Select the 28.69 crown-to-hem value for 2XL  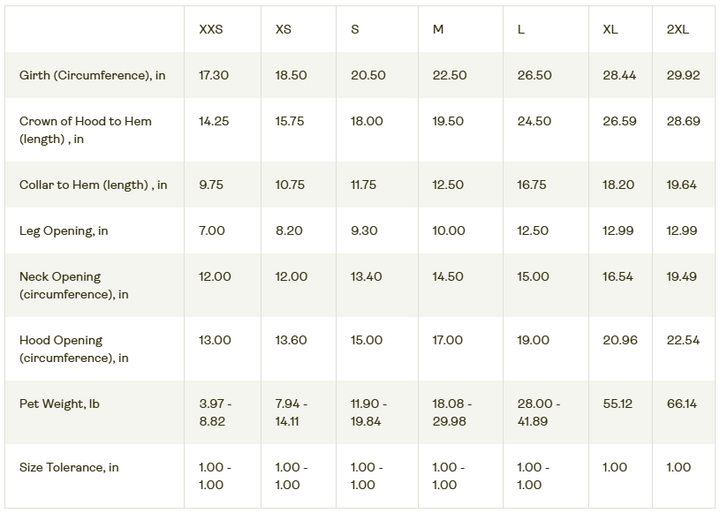pyautogui.click(x=685, y=121)
